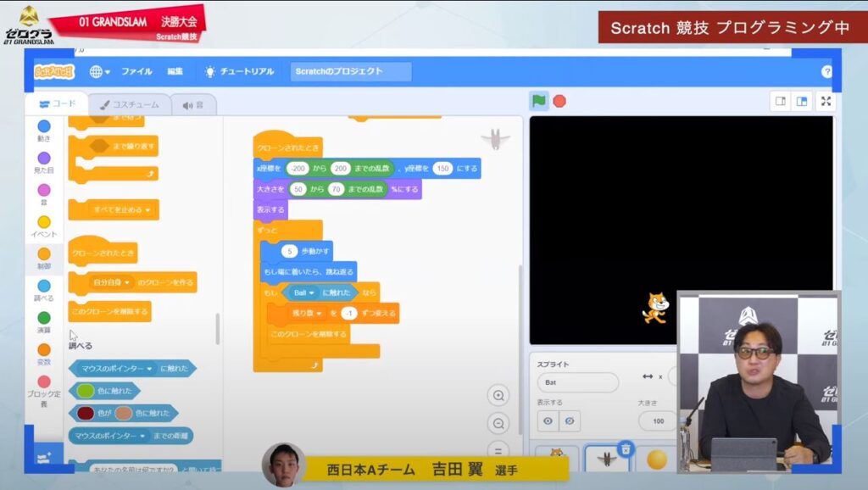
Task: Zoom in the code workspace
Action: [x=499, y=394]
